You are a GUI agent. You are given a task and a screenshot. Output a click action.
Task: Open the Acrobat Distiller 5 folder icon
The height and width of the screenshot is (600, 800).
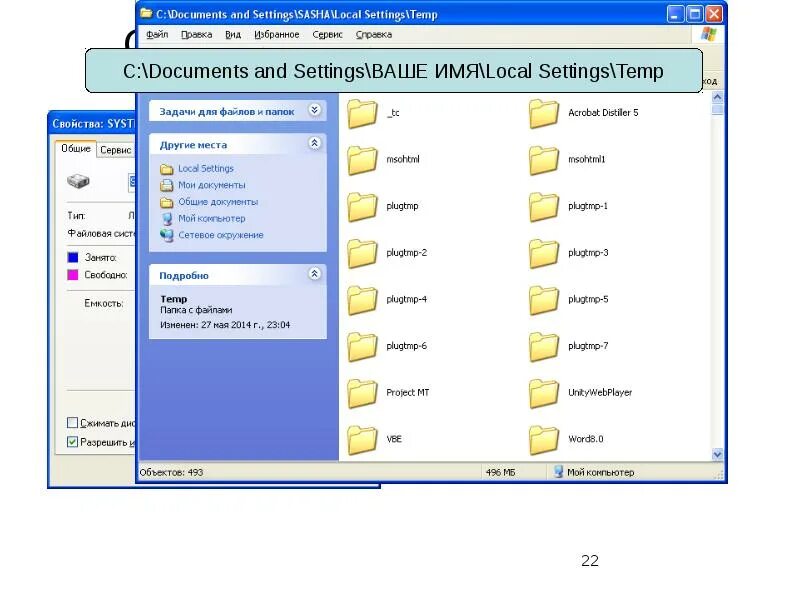pyautogui.click(x=544, y=113)
